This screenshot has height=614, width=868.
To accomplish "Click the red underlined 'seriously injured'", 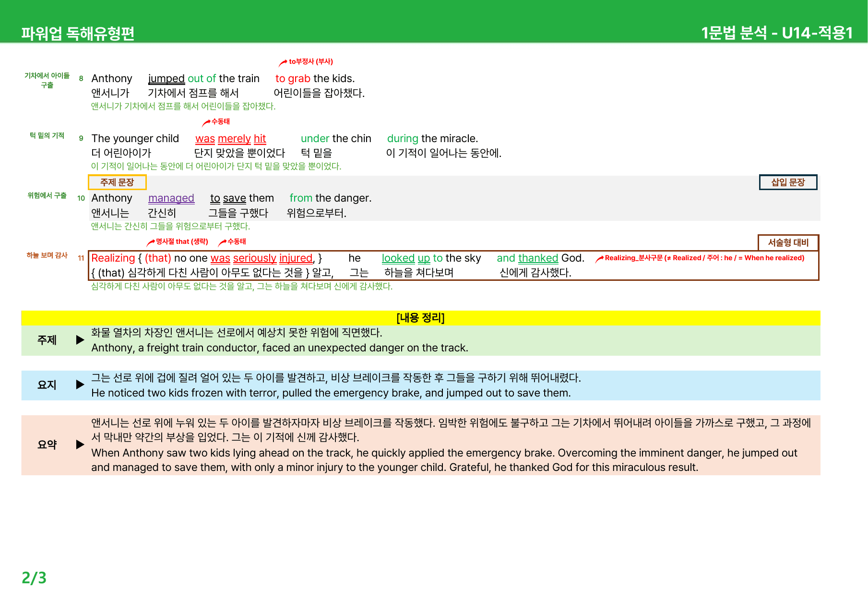I will pyautogui.click(x=273, y=258).
